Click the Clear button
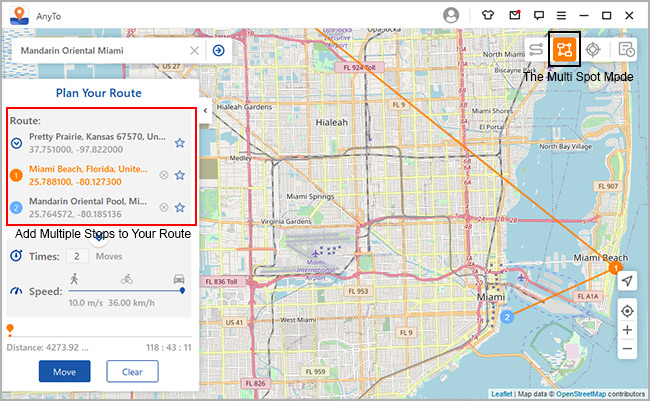 coord(132,371)
